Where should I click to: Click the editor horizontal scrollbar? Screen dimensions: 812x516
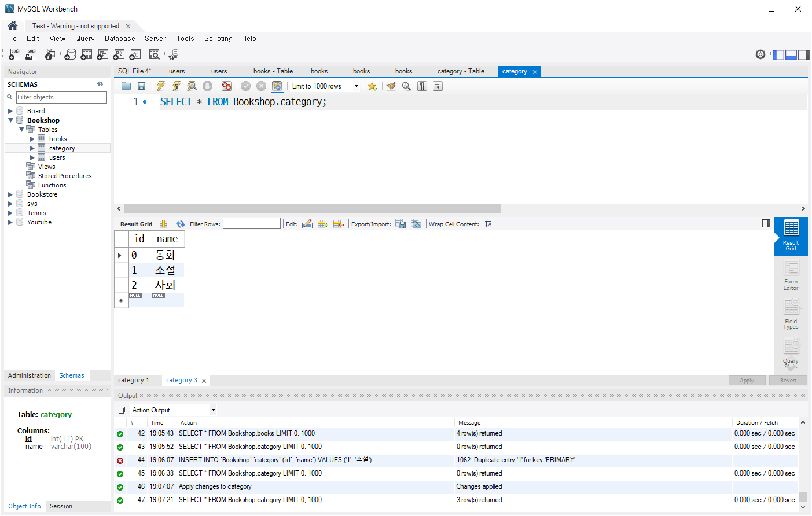[x=313, y=208]
